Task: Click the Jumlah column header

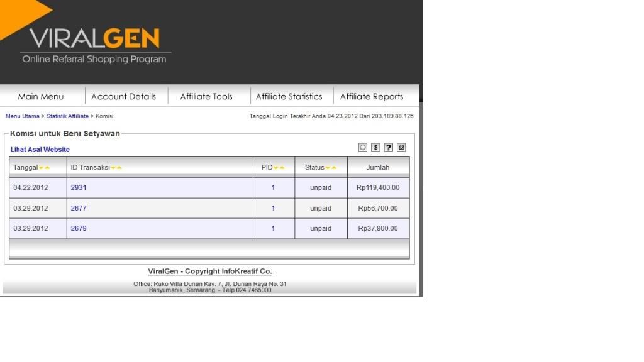Action: pos(378,167)
